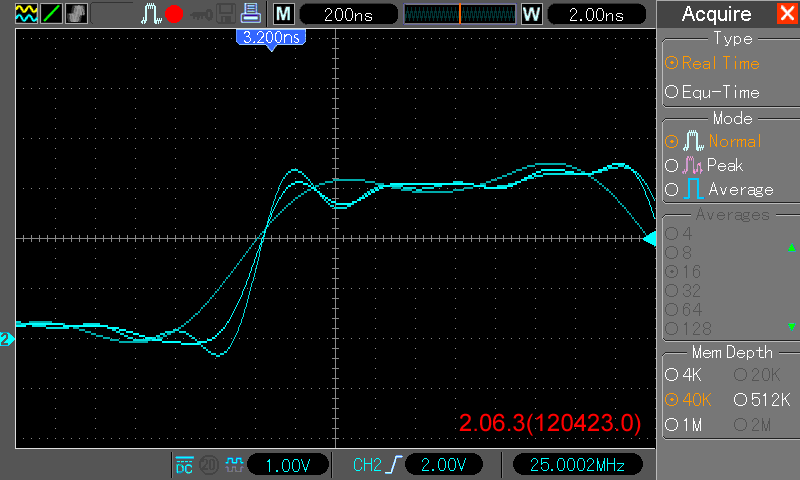The height and width of the screenshot is (480, 800).
Task: Click the CH2 trigger source label
Action: click(x=367, y=465)
